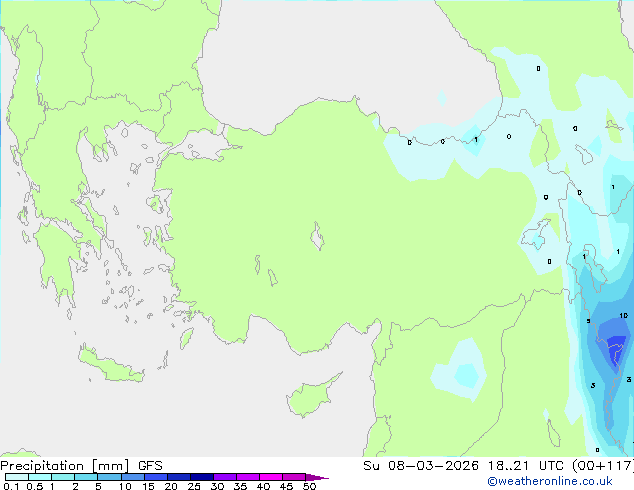Viewport: 634px width, 490px height.
Task: Click the "0.5" legend scale label
Action: 34,486
